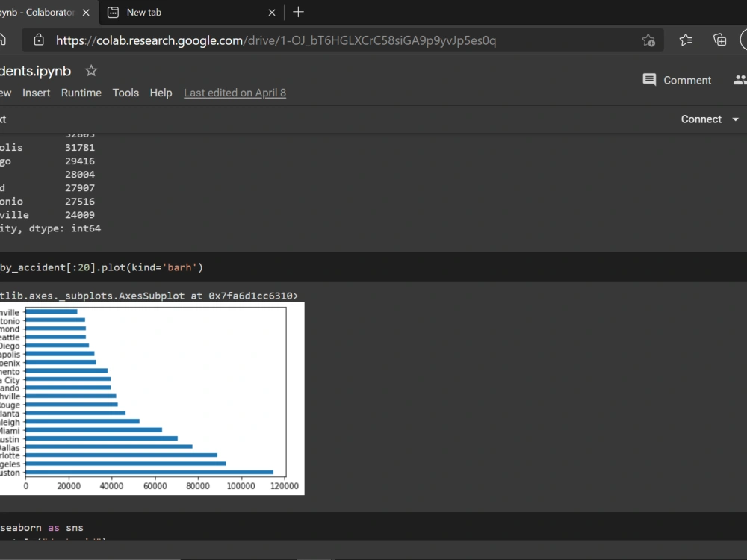Click the Comment speech bubble icon
Image resolution: width=747 pixels, height=560 pixels.
pyautogui.click(x=649, y=80)
